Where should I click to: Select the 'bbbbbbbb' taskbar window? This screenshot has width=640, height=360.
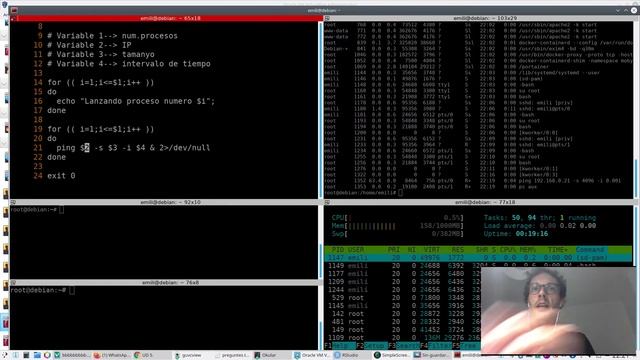click(x=72, y=355)
